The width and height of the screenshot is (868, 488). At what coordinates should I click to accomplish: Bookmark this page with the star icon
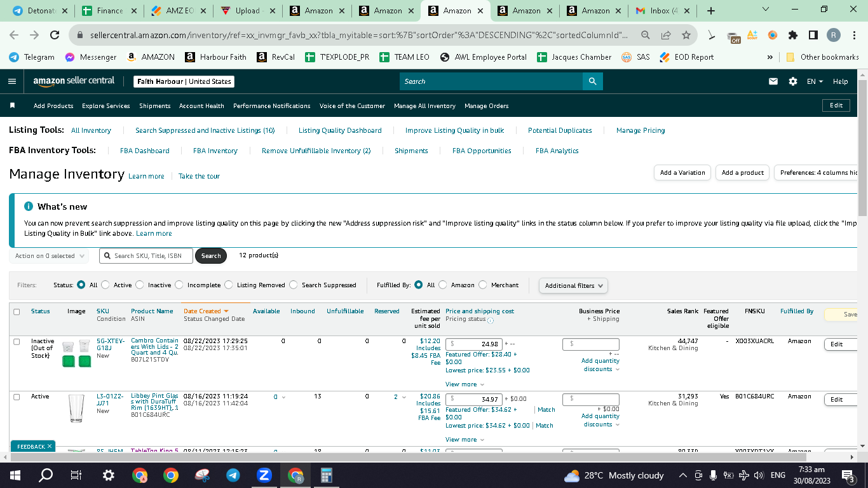tap(686, 36)
